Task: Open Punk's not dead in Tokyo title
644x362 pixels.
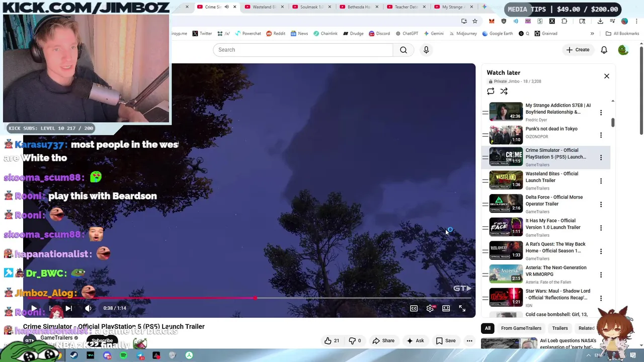Action: [551, 129]
